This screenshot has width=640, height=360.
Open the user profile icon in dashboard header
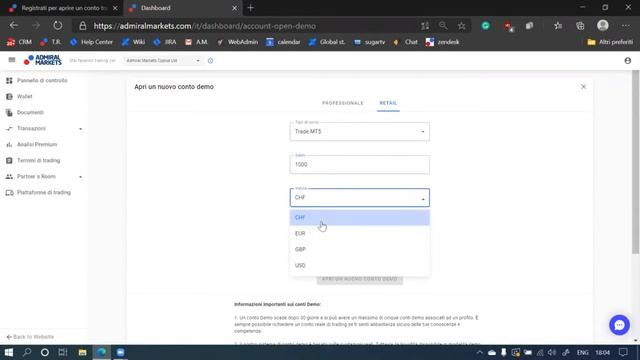(627, 60)
